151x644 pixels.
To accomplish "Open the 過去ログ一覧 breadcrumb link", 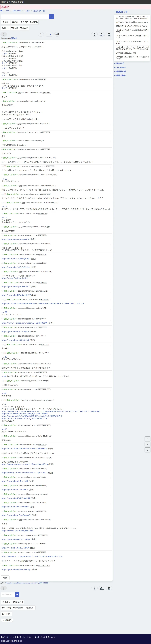I will point(39,11).
